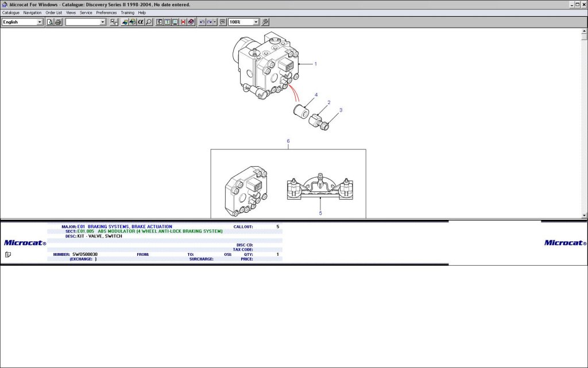Open the redo history dropdown arrow
Viewport: 588px width, 368px height.
(x=215, y=22)
